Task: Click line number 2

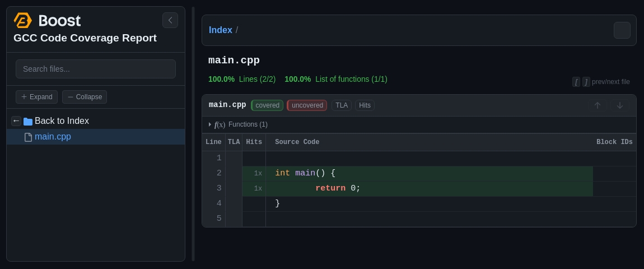Action: point(219,173)
